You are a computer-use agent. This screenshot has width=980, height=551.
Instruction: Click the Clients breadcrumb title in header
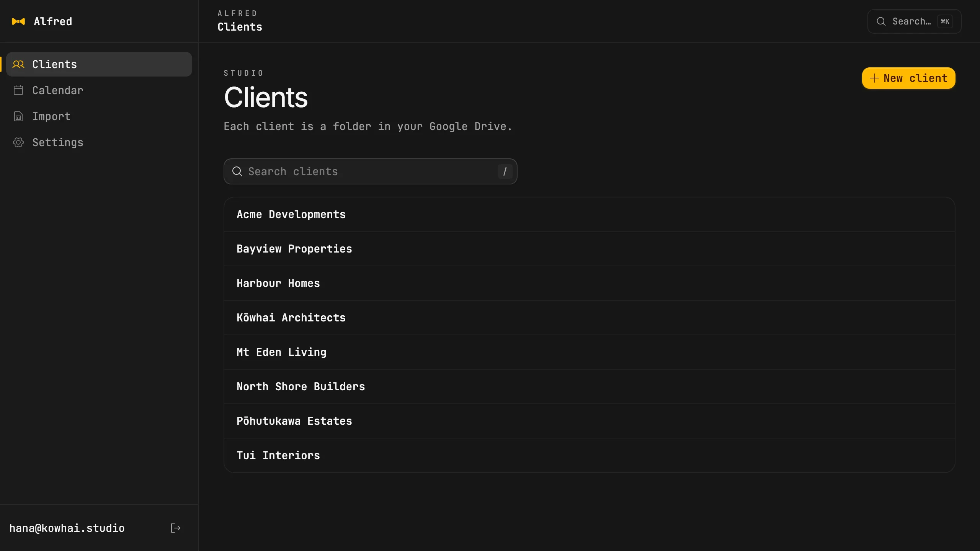pyautogui.click(x=240, y=27)
